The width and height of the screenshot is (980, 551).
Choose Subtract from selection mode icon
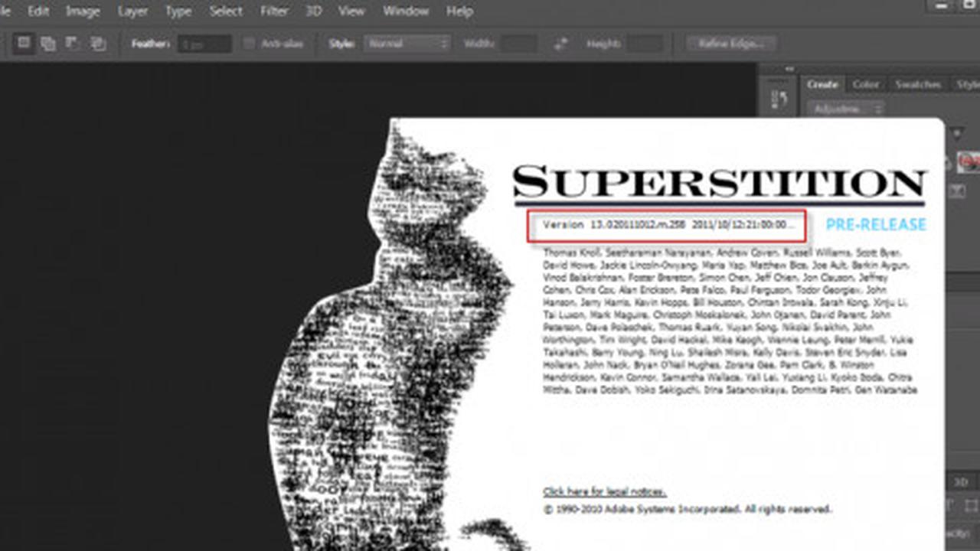pos(73,44)
